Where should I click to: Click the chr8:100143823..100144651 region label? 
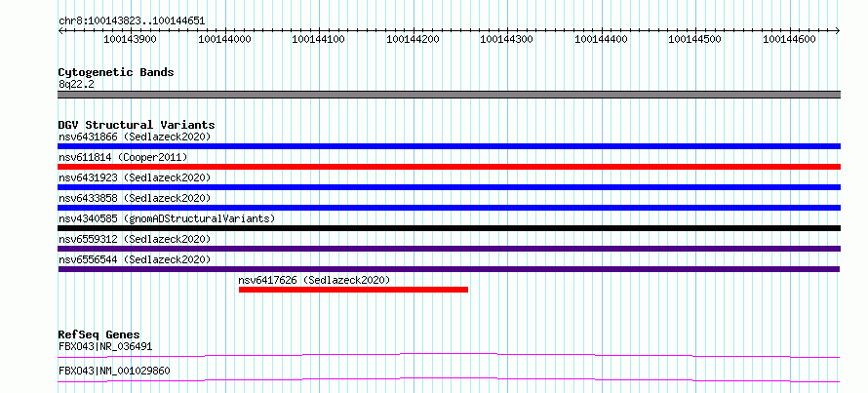click(x=132, y=21)
